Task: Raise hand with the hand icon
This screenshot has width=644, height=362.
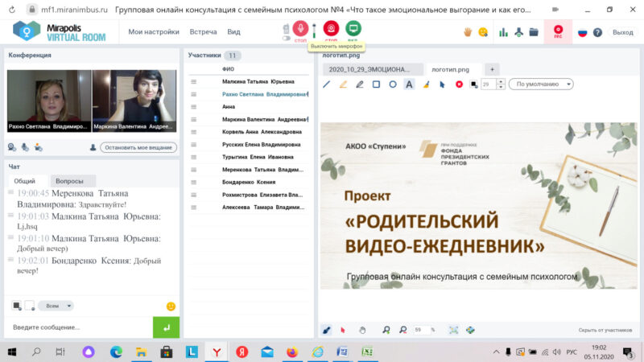Action: (468, 32)
